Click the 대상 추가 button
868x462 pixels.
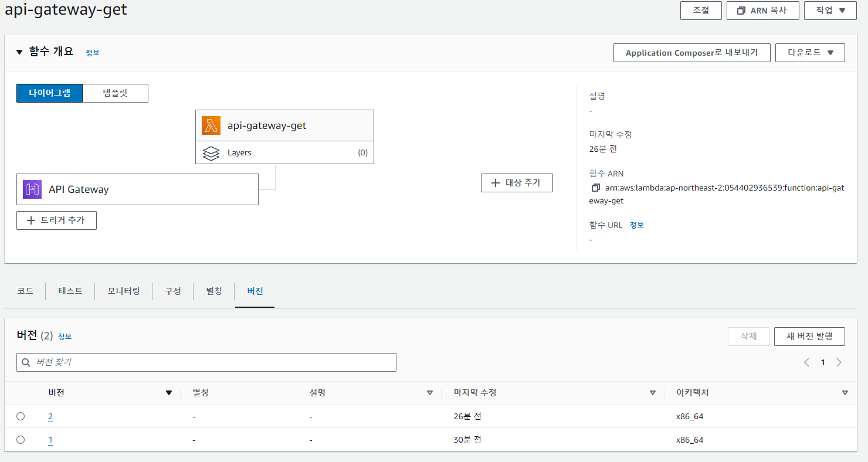pyautogui.click(x=517, y=183)
